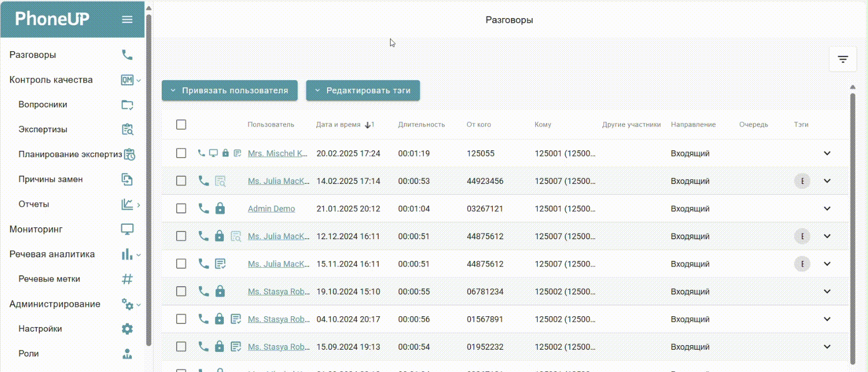Click the lock icon in the Admin Demo row

[x=220, y=208]
